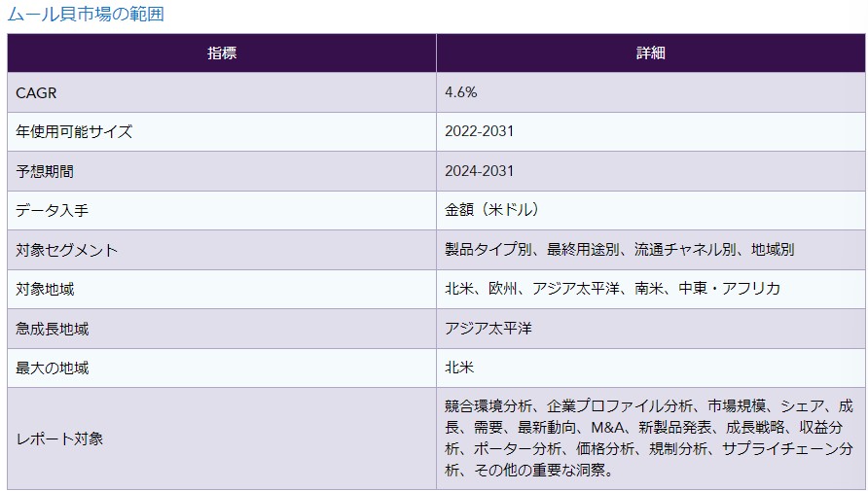
Task: Click the 詳細 column header
Action: pos(650,53)
